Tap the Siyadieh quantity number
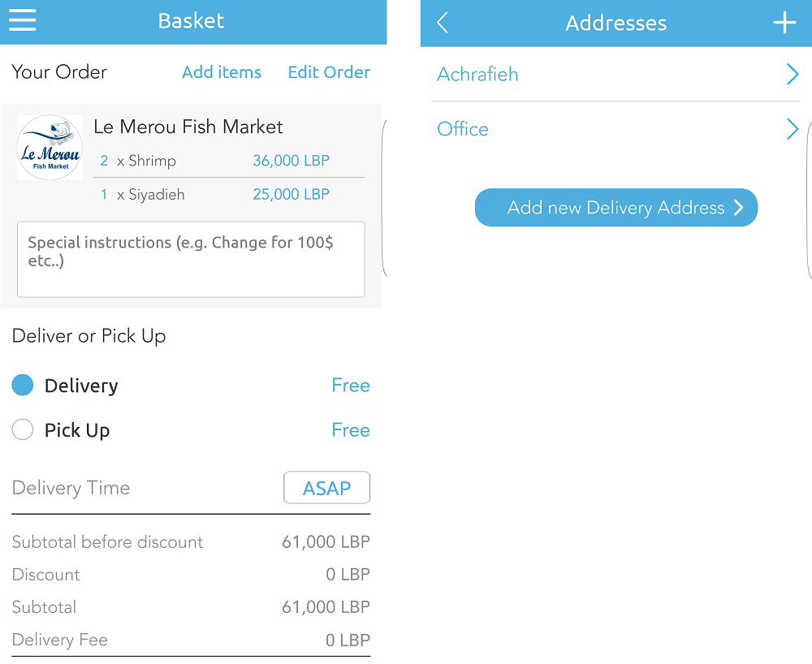812x664 pixels. click(x=104, y=195)
